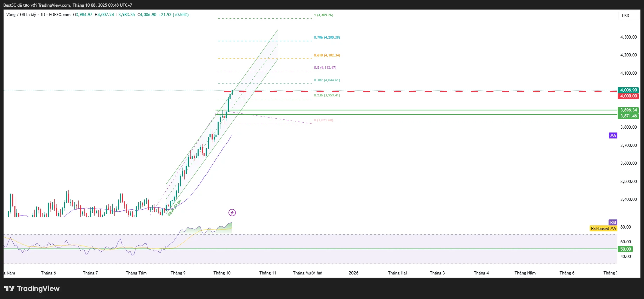Click the 2026 year marker on time axis
The height and width of the screenshot is (299, 644).
tap(353, 273)
